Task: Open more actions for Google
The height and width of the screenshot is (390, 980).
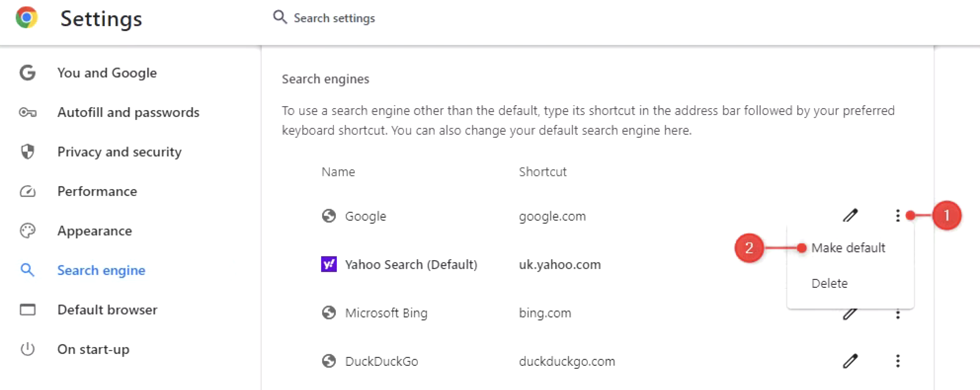Action: pos(898,215)
